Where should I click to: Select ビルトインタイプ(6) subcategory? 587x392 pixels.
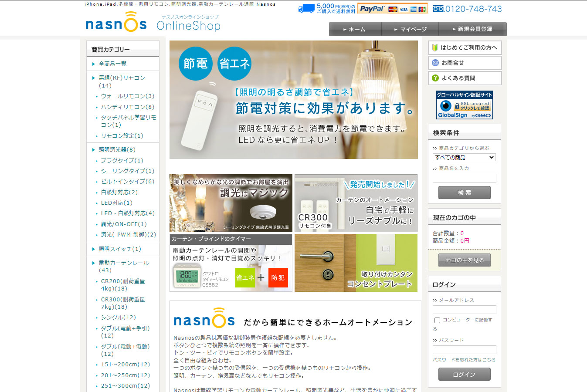click(x=128, y=182)
